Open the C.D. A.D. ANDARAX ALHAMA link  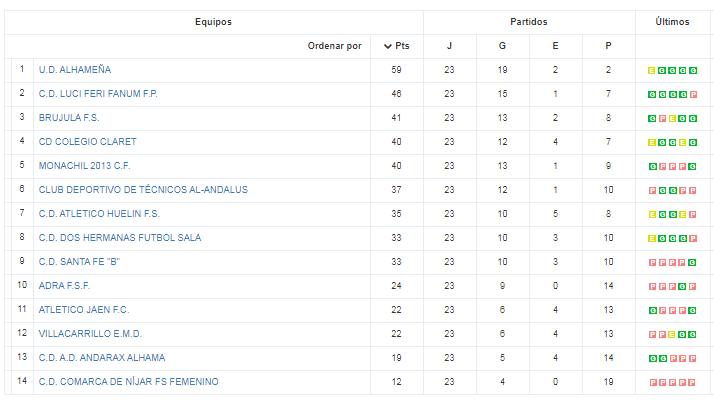tap(102, 358)
